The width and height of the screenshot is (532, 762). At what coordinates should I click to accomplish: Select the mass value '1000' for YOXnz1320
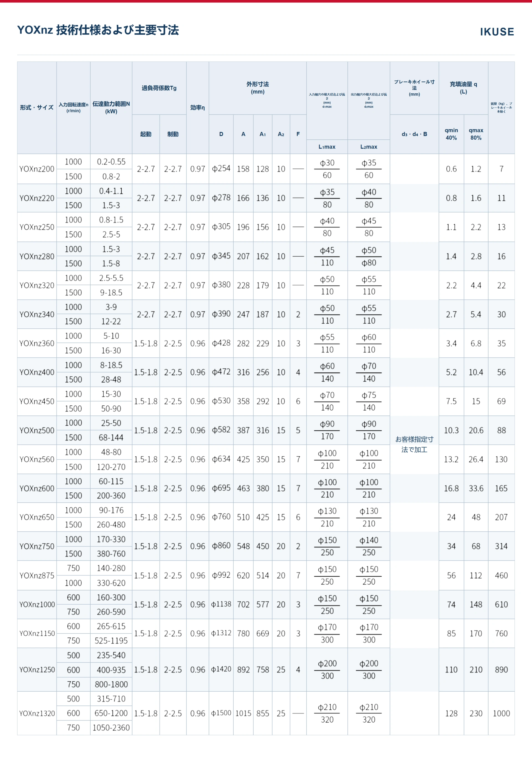(501, 713)
